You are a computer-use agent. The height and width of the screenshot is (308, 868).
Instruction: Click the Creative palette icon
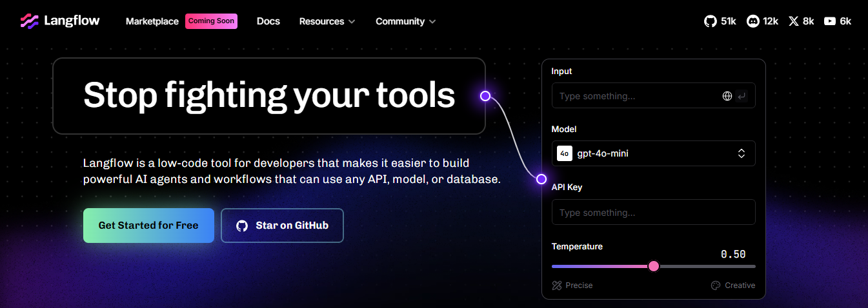715,285
